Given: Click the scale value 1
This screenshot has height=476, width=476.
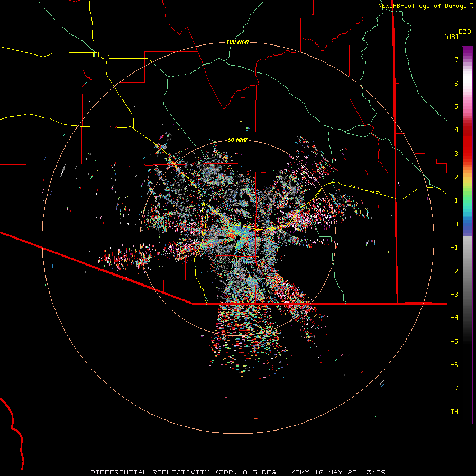Looking at the screenshot, I should click(x=456, y=200).
